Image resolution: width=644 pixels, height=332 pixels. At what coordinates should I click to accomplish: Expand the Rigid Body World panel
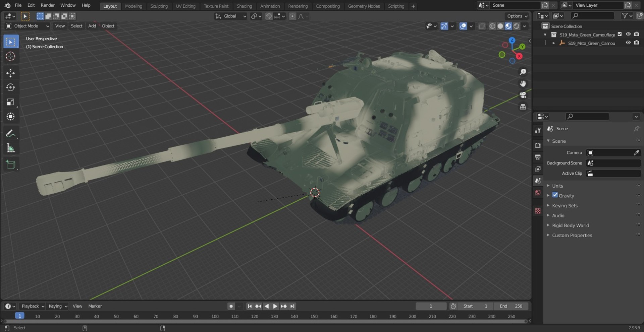[570, 225]
